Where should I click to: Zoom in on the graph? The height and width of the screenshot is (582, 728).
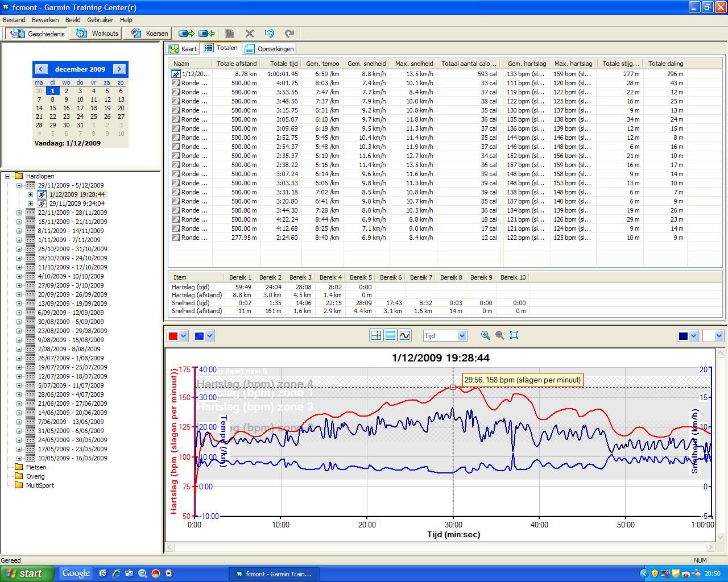(x=485, y=336)
